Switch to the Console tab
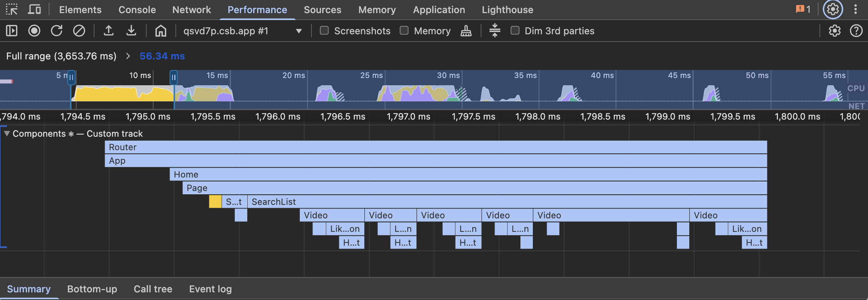 coord(137,9)
